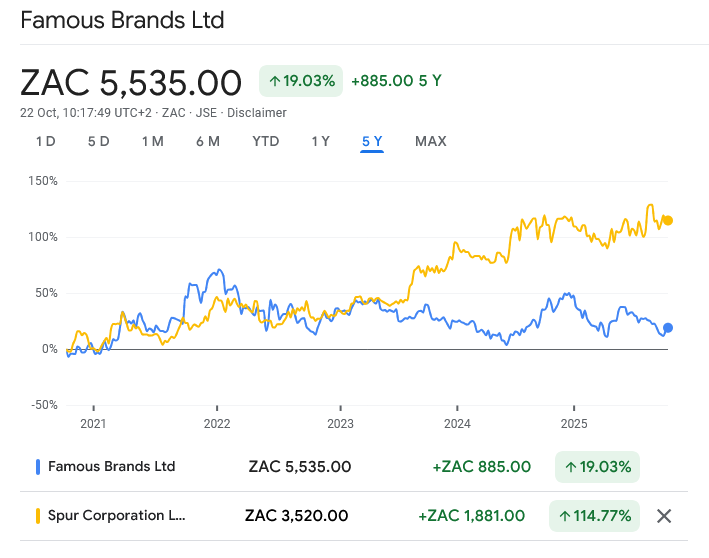Switch chart to 1 M range
This screenshot has width=709, height=558.
153,142
